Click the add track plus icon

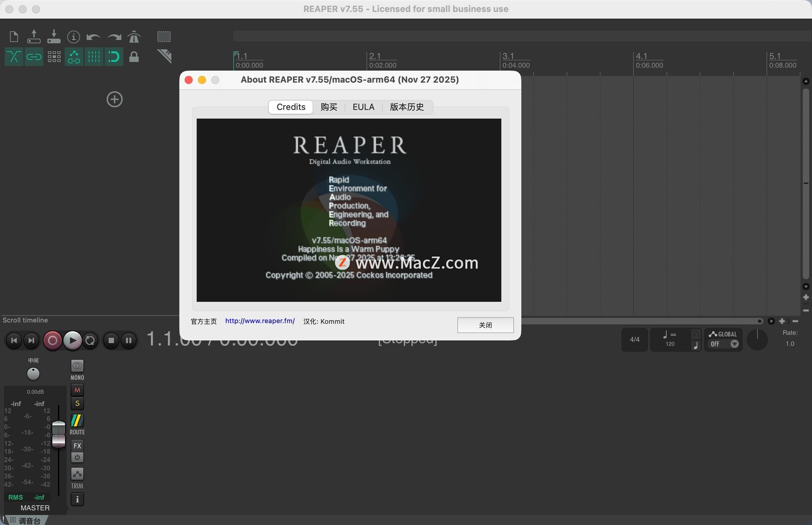tap(115, 99)
